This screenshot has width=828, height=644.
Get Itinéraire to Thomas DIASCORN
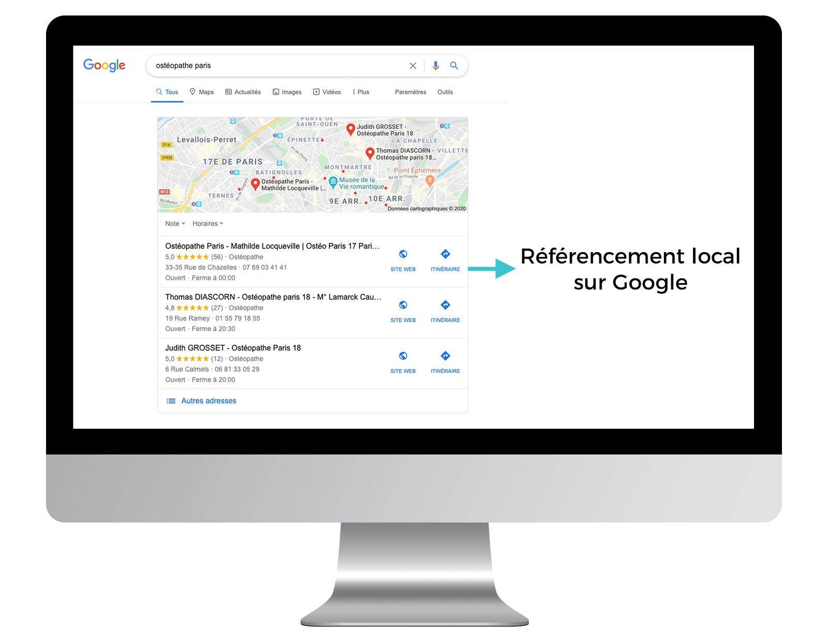coord(445,311)
